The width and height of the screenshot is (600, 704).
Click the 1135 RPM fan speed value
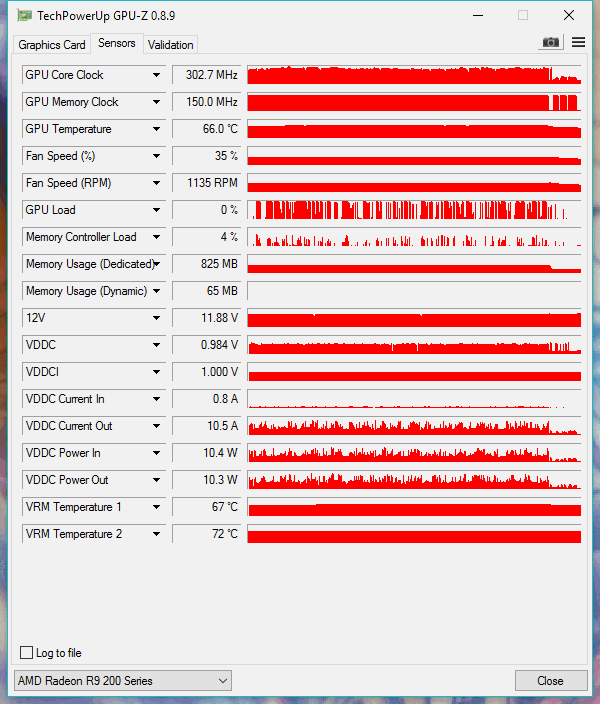(207, 183)
